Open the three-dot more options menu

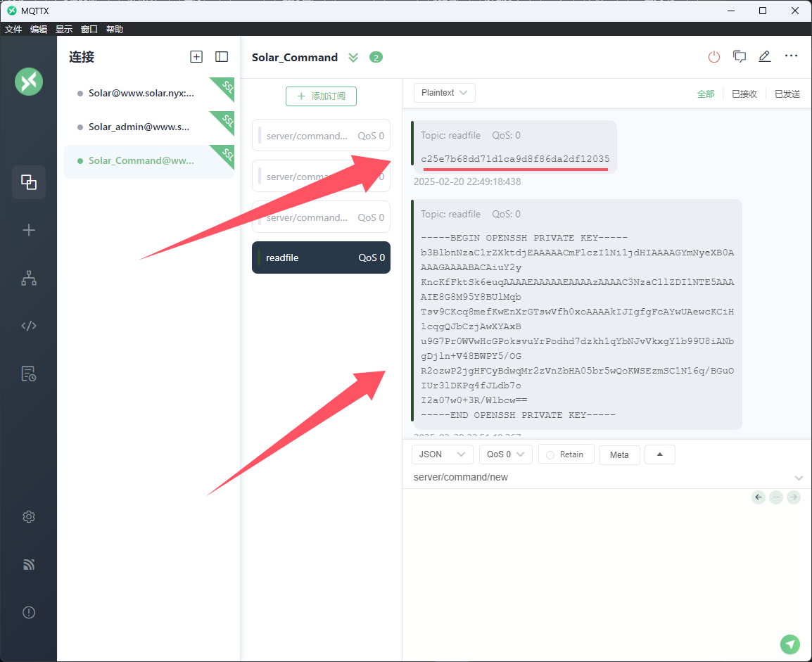pyautogui.click(x=791, y=57)
